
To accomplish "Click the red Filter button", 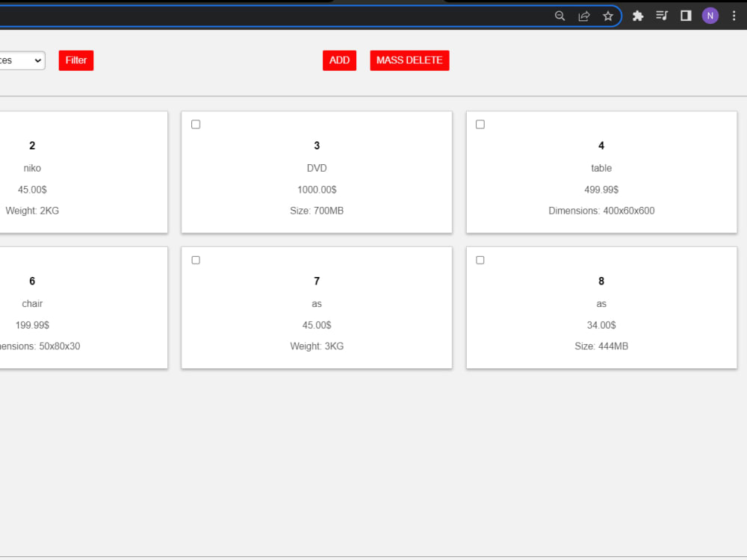I will click(x=76, y=60).
